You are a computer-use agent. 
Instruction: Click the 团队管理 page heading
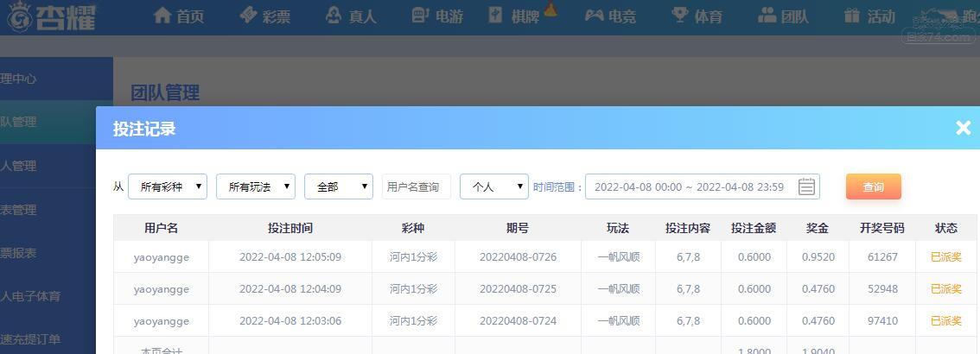[x=165, y=92]
